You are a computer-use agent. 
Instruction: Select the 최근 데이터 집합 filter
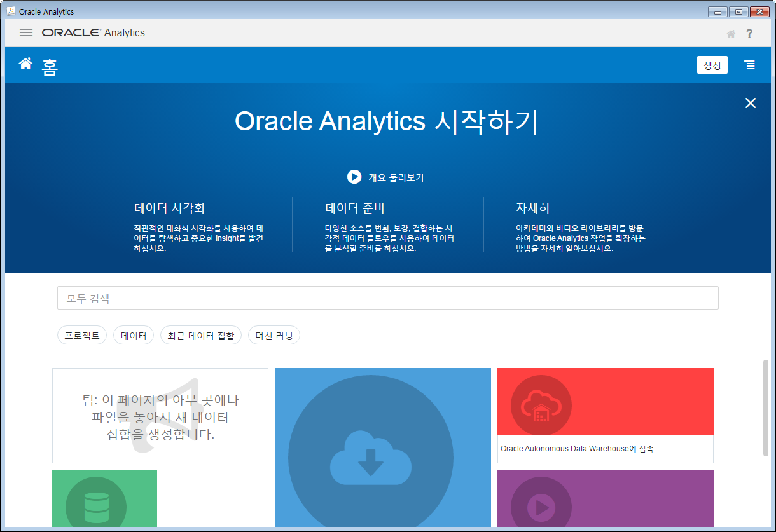point(201,336)
